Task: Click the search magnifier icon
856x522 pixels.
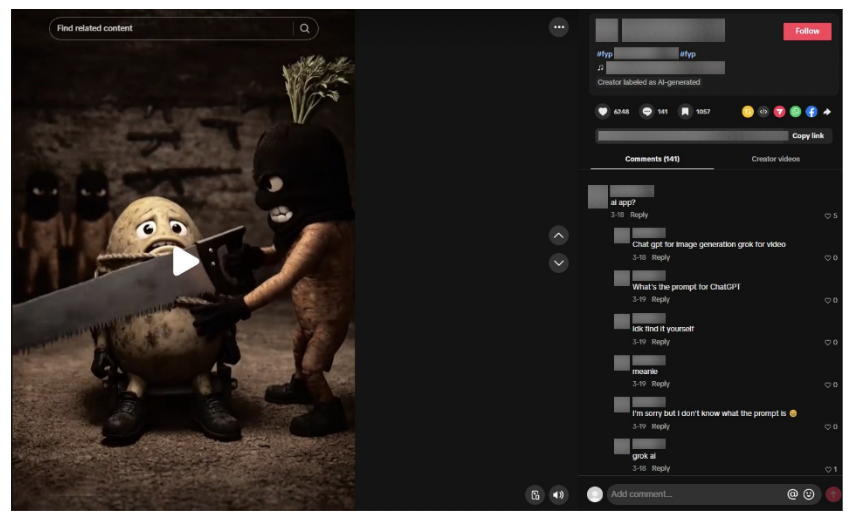Action: 305,28
